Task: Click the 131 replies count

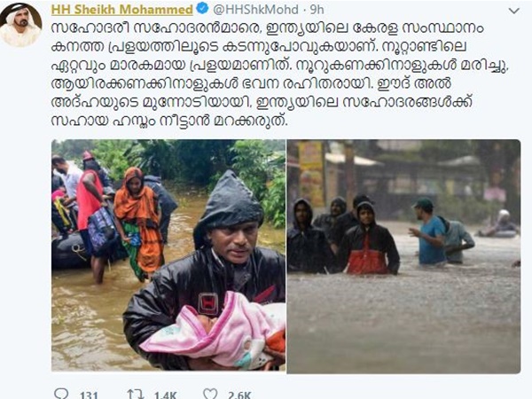Action: (x=89, y=395)
